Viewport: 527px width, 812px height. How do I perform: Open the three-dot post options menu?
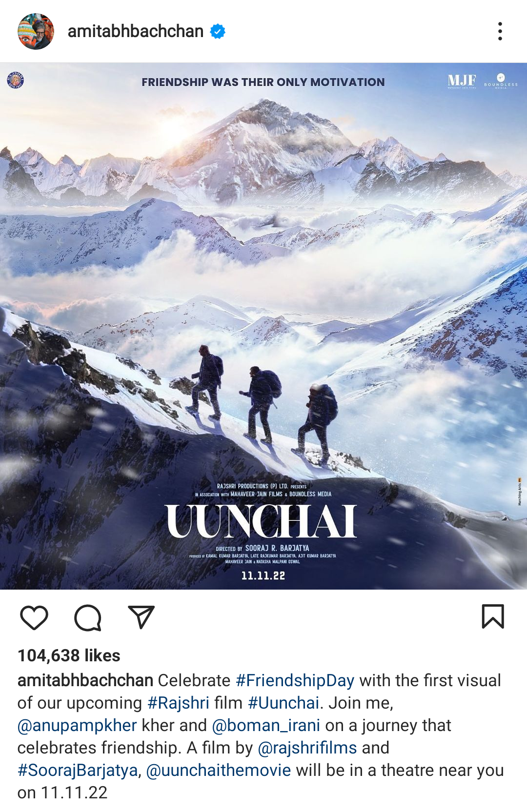(x=500, y=31)
